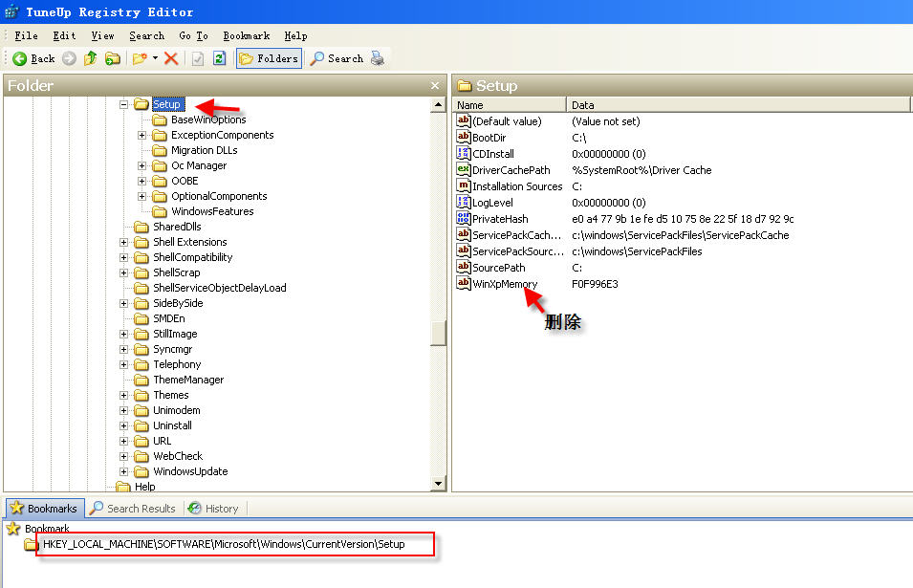Viewport: 913px width, 588px height.
Task: Click the folder tree scroll-up arrow
Action: pos(439,105)
